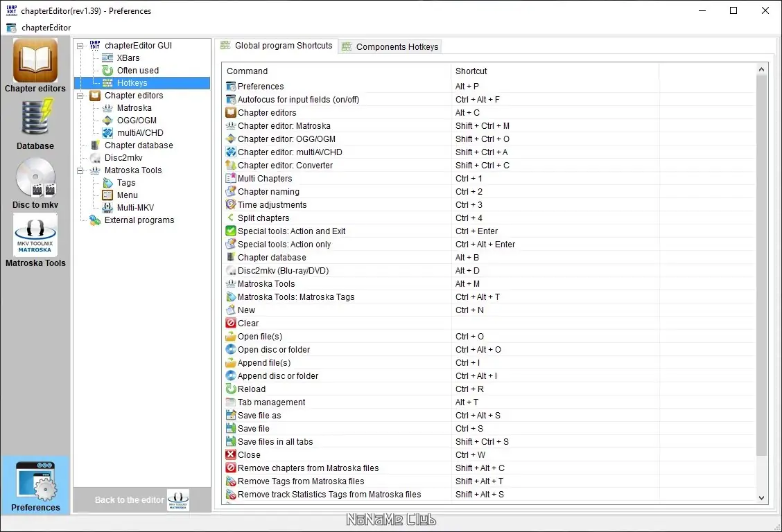Select the Chapter naming command row
This screenshot has width=782, height=532.
coord(489,191)
